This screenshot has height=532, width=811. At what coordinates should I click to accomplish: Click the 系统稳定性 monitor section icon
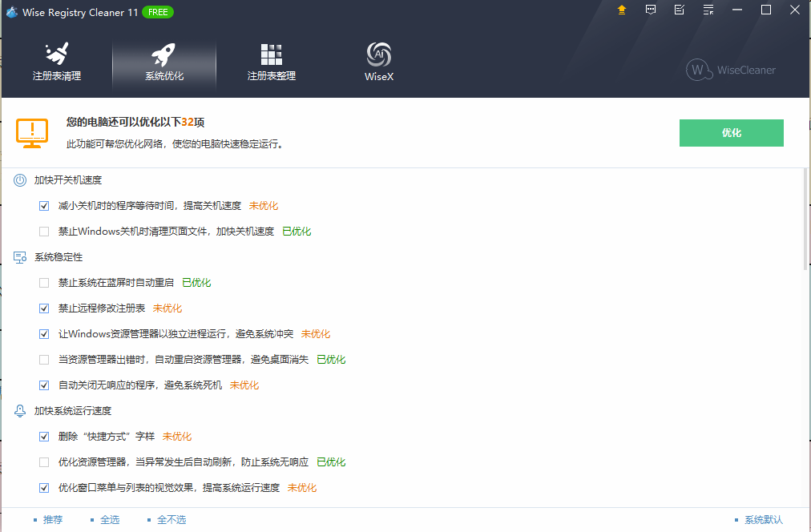(20, 257)
